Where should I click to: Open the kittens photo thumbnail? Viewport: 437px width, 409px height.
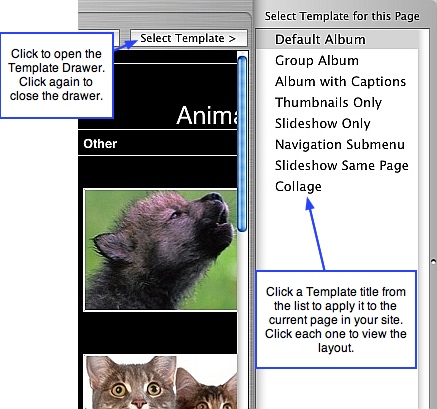point(161,382)
